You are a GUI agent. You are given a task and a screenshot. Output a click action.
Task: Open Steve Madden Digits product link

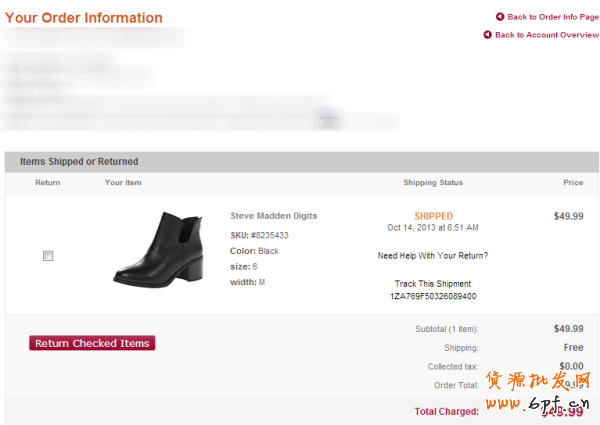point(274,216)
